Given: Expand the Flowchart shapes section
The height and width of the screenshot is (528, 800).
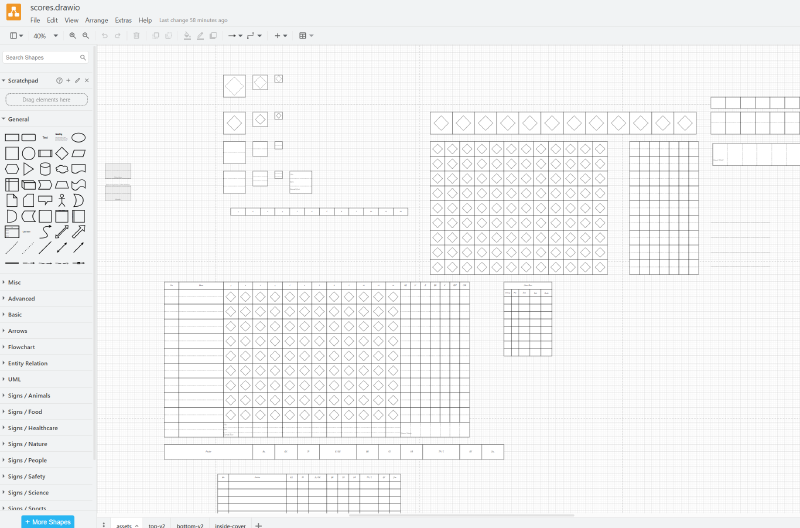Looking at the screenshot, I should pyautogui.click(x=28, y=347).
